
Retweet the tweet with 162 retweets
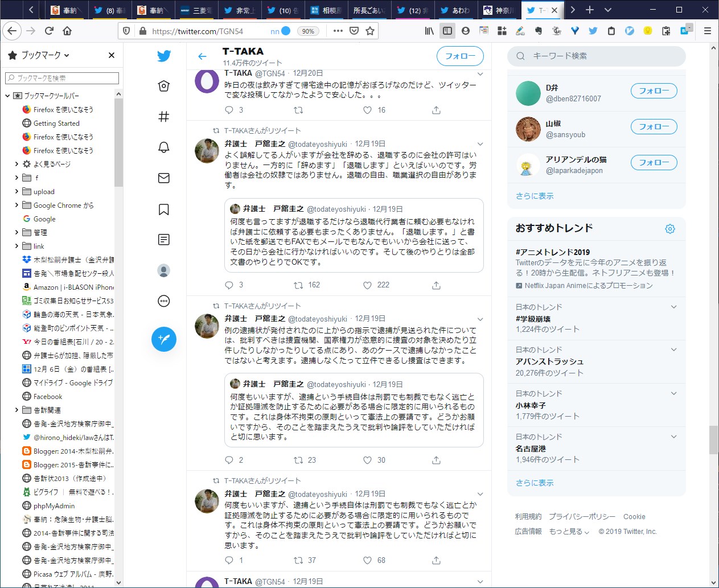[x=298, y=285]
